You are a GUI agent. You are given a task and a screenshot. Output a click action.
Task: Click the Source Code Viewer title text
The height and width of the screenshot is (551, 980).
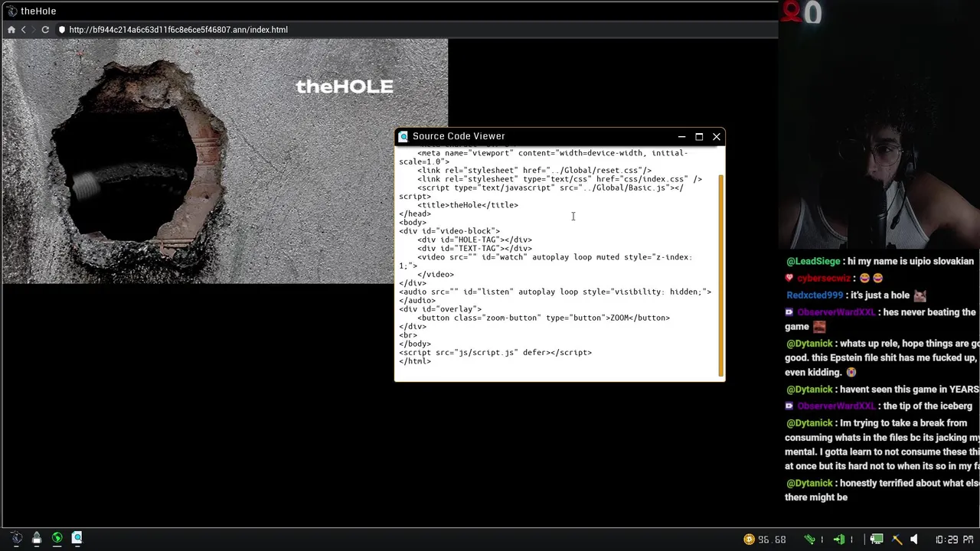pos(459,136)
